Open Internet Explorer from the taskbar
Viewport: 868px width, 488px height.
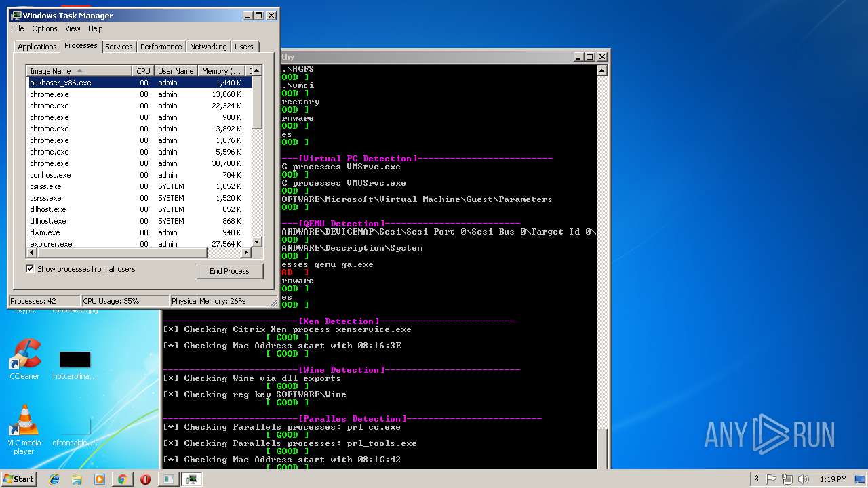pos(54,479)
